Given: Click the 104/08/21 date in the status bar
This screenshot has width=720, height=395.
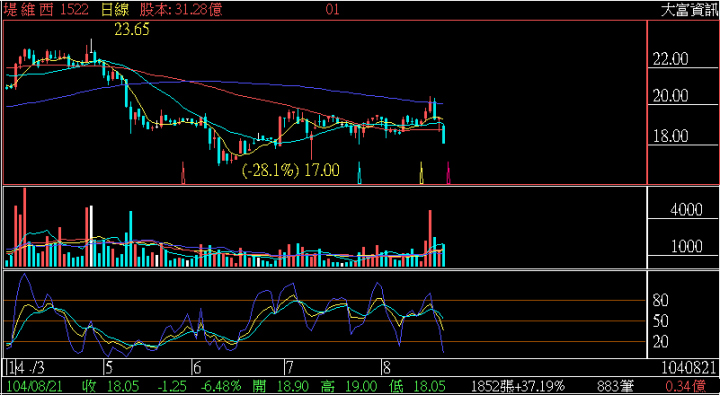Looking at the screenshot, I should click(x=35, y=386).
